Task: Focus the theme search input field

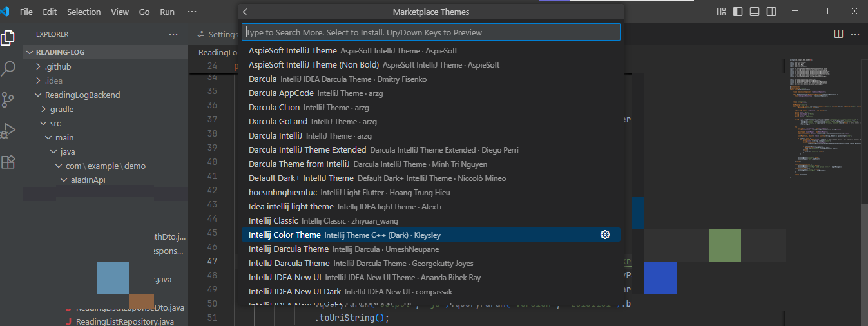Action: coord(431,32)
